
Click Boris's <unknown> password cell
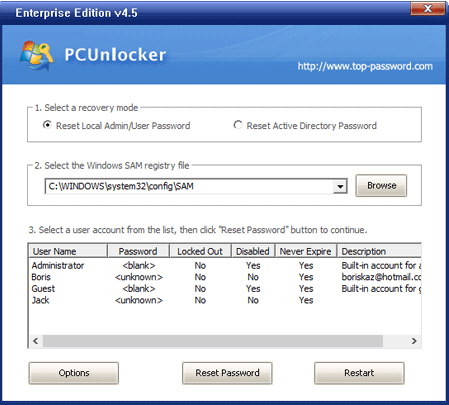(x=139, y=277)
